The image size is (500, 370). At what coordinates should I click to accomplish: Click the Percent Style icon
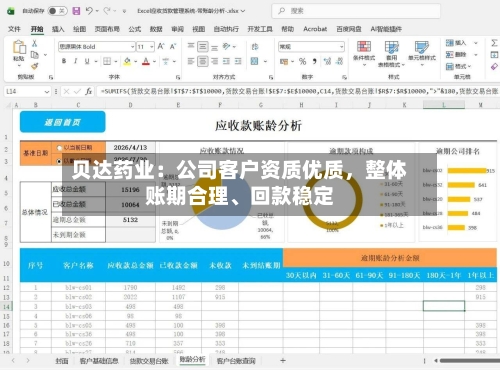[302, 61]
